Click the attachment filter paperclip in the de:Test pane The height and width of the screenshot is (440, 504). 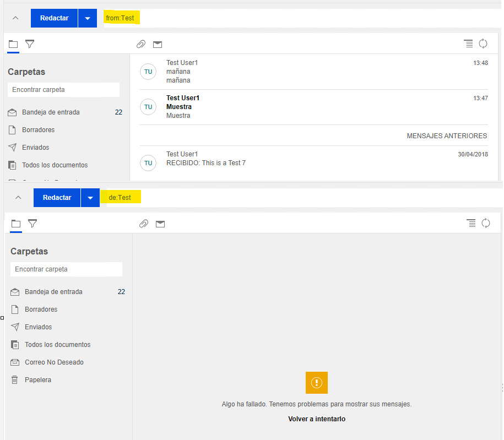coord(144,224)
